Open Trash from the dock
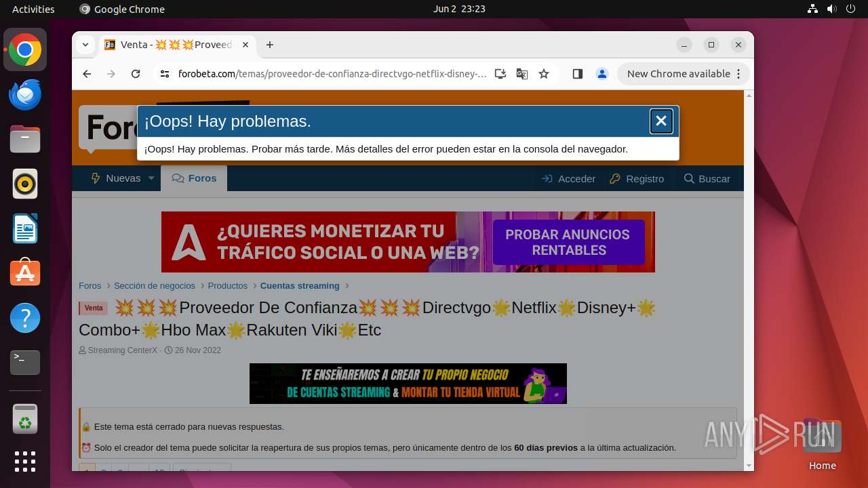Viewport: 868px width, 488px height. [x=25, y=420]
